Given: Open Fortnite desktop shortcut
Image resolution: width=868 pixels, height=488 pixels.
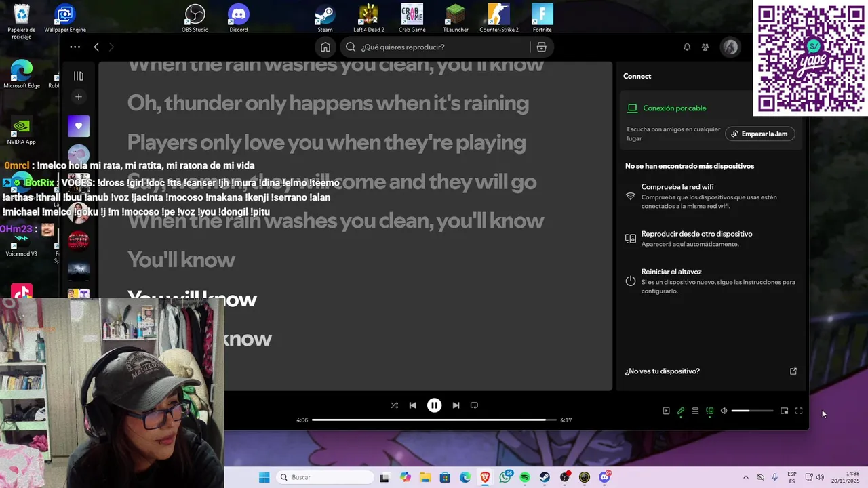Looking at the screenshot, I should coord(542,18).
